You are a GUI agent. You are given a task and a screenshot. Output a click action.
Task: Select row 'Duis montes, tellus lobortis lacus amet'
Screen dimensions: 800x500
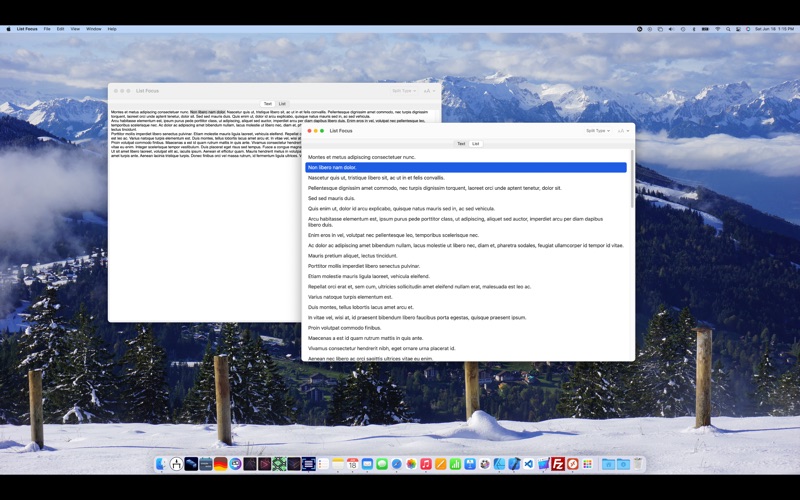466,307
